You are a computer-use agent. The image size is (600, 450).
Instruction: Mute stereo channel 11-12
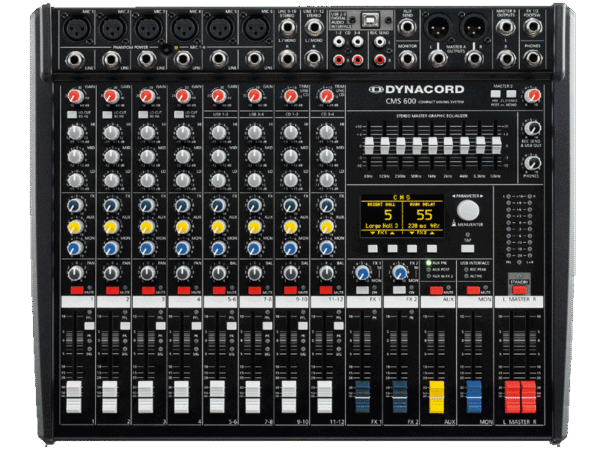point(326,290)
